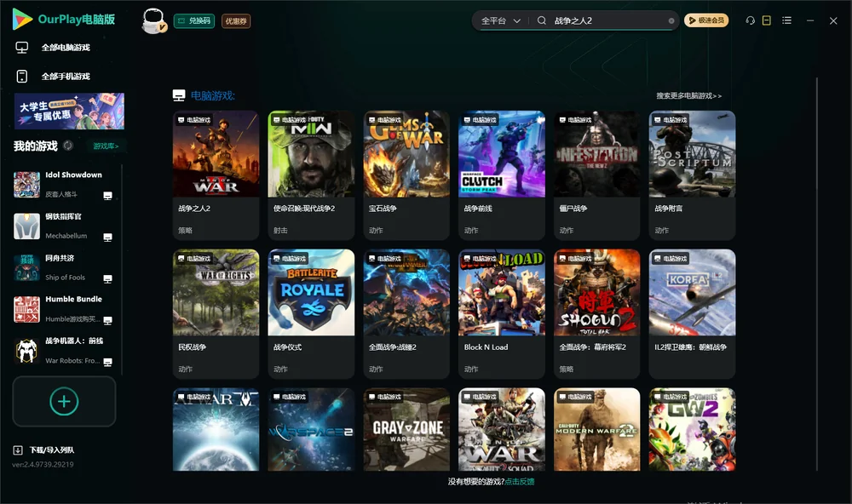Click the results list vertical scrollbar

[816, 274]
